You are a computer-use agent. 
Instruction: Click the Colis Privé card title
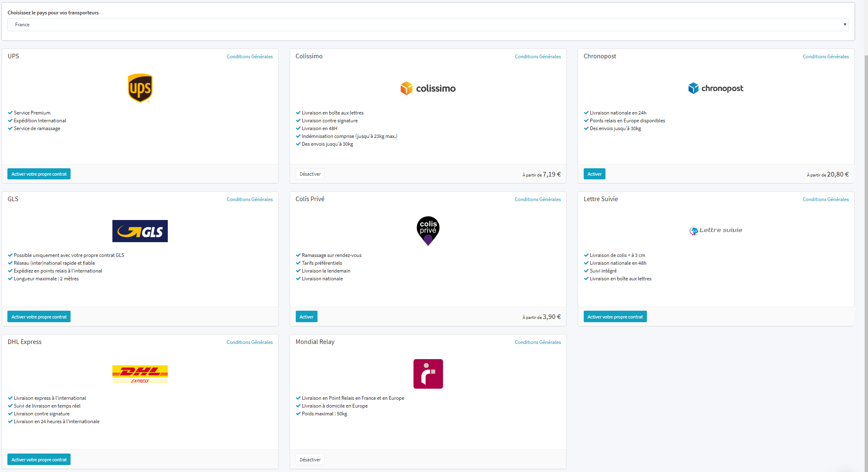[x=310, y=199]
